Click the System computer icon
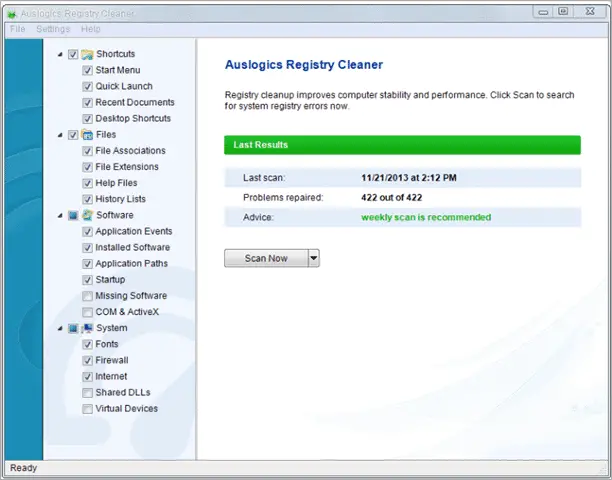 coord(87,328)
